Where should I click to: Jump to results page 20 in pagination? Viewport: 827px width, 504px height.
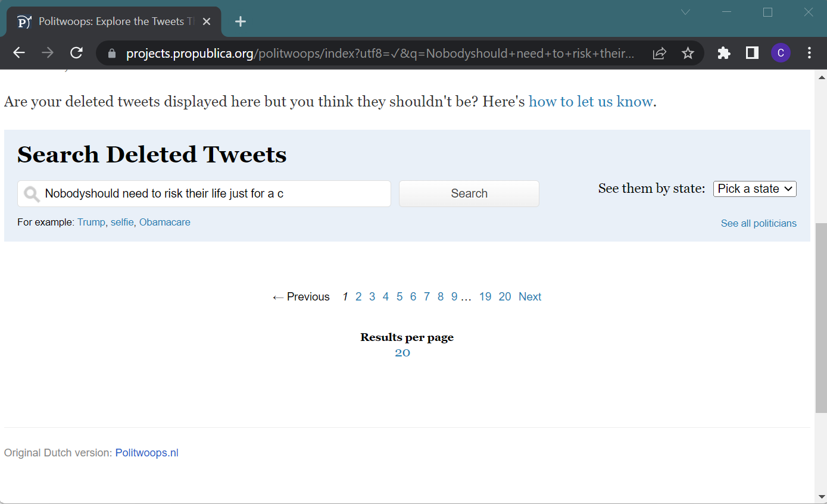point(505,297)
